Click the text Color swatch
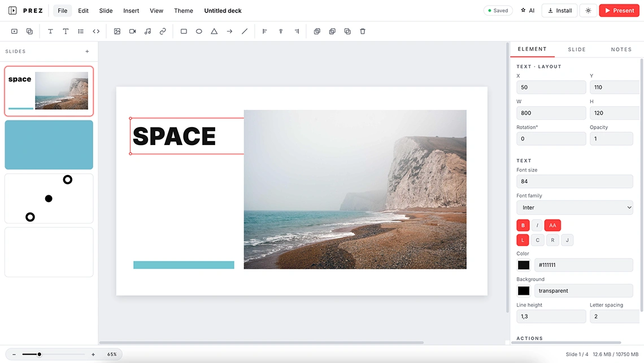The image size is (644, 363). (523, 265)
